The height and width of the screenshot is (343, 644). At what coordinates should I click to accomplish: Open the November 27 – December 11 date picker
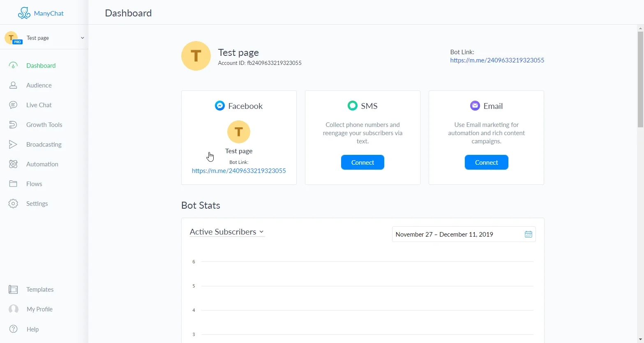(x=464, y=234)
